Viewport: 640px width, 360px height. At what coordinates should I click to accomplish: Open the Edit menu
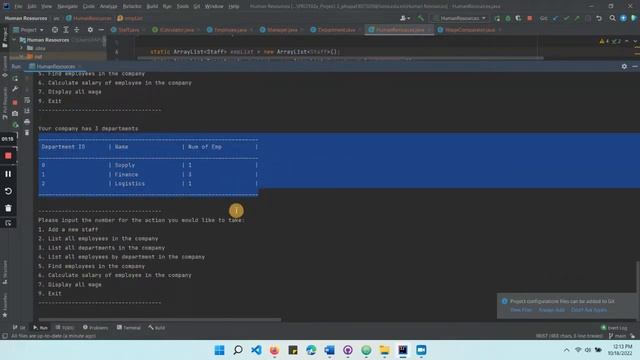tap(32, 6)
